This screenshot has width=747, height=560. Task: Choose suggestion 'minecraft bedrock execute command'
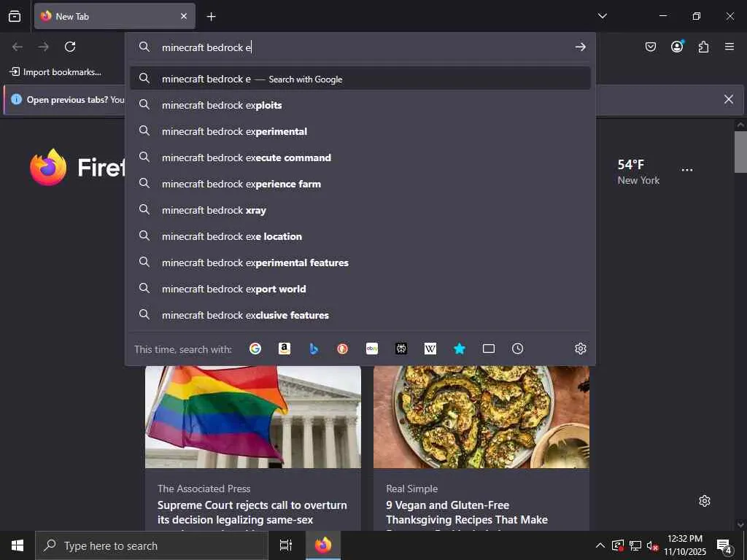click(360, 157)
